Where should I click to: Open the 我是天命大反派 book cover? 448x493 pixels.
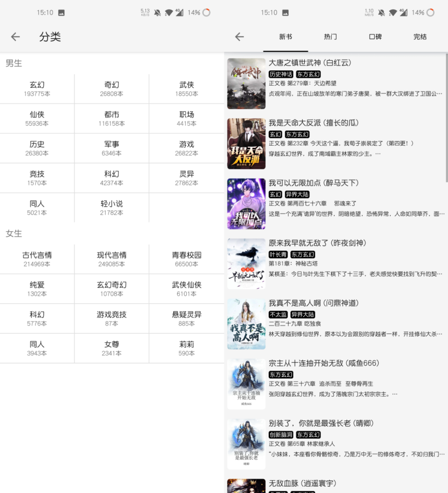[x=246, y=144]
